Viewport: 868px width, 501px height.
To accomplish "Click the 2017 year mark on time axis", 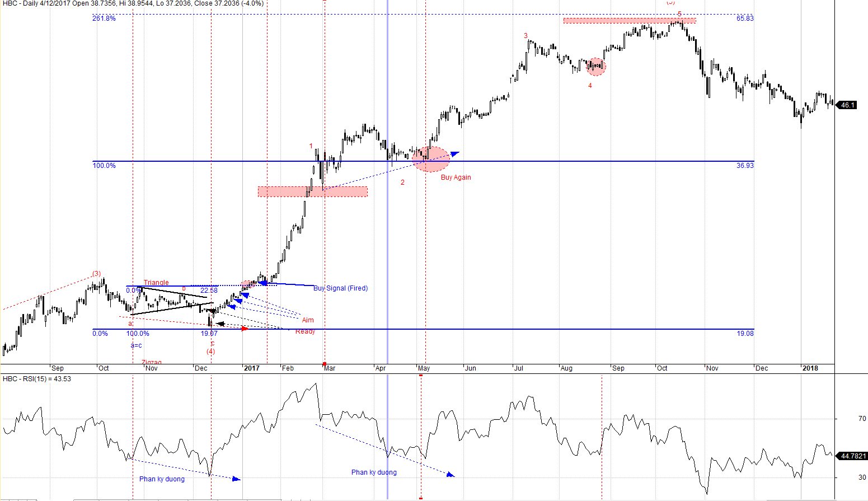I will pyautogui.click(x=251, y=368).
